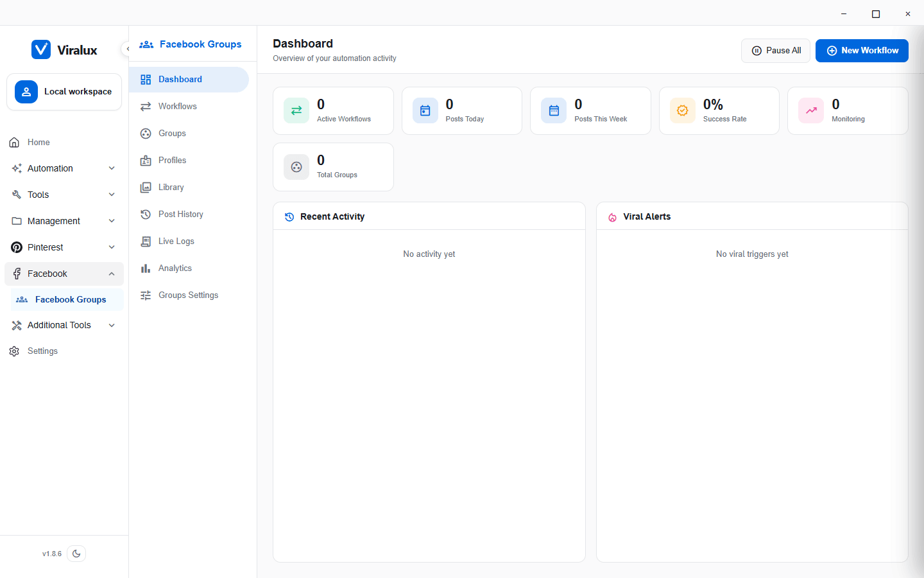924x578 pixels.
Task: Click the Management folder icon
Action: (x=17, y=221)
